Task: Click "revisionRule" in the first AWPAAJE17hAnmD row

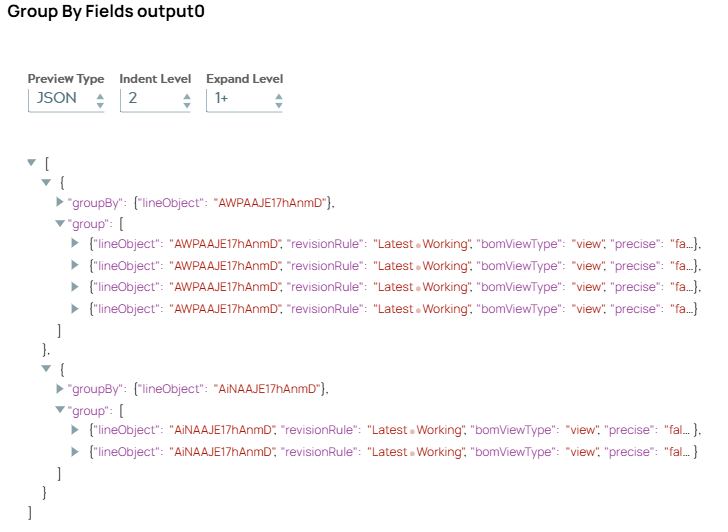Action: pos(325,244)
